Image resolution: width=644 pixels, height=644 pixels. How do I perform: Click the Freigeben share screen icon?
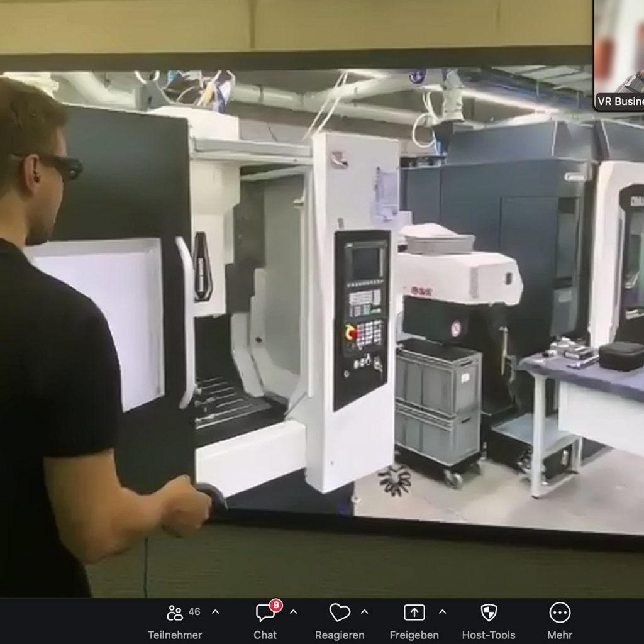414,613
